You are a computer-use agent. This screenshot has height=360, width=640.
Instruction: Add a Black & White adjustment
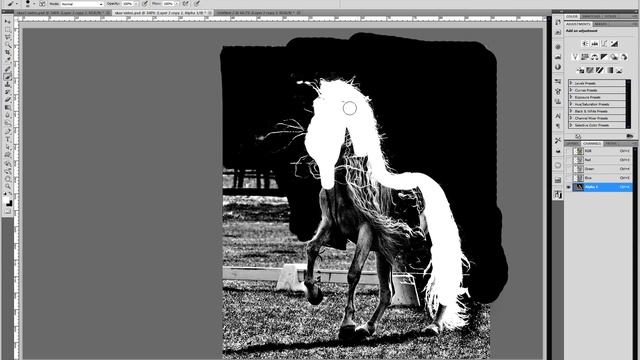[604, 57]
